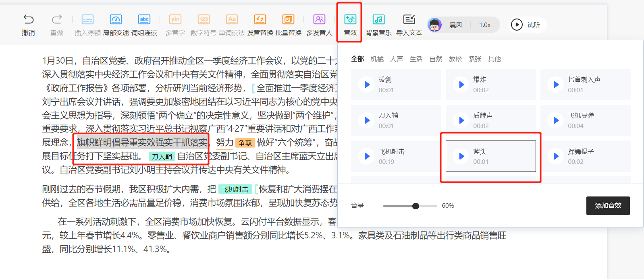Viewport: 644px width, 279px height.
Task: Click the 导入文本 import text icon
Action: pyautogui.click(x=409, y=19)
